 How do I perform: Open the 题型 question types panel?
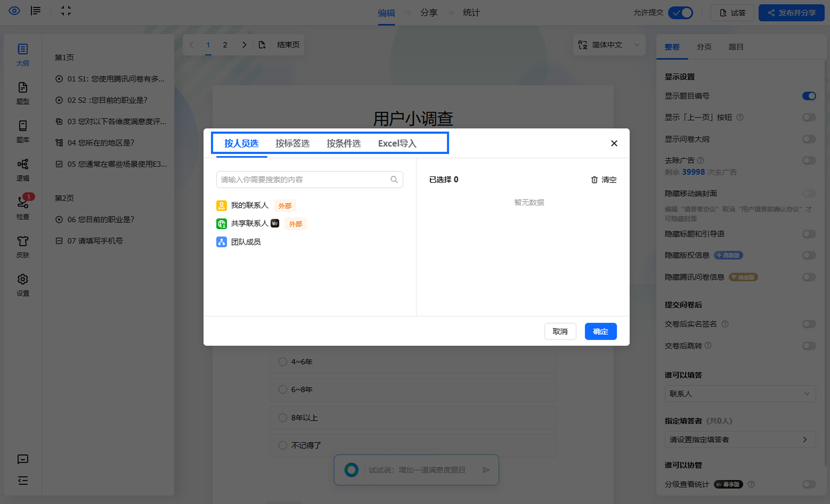23,93
